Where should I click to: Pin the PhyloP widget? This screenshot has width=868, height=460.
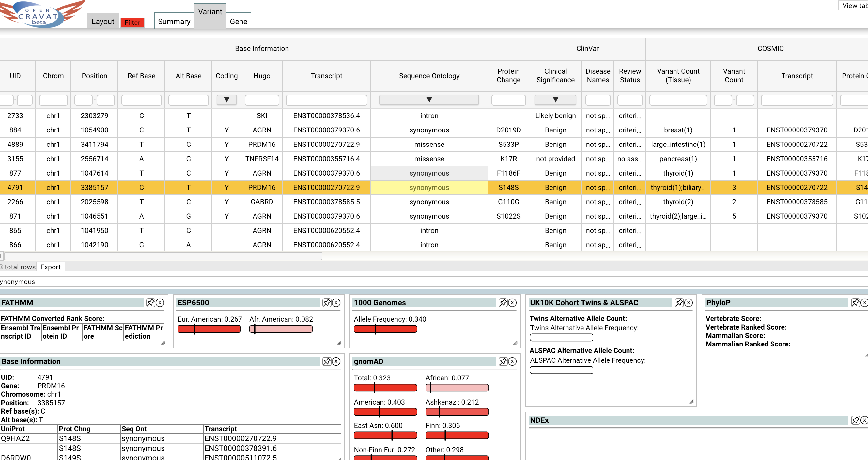(x=856, y=303)
